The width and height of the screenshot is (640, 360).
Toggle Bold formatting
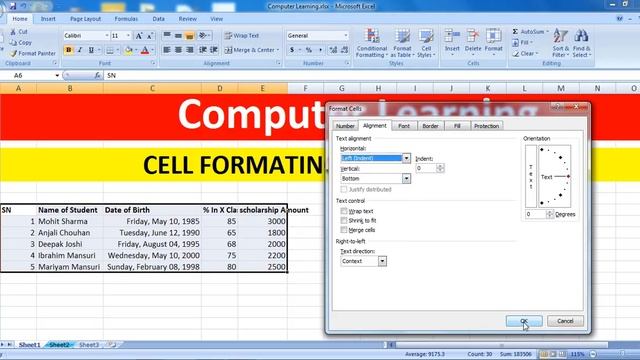(69, 50)
